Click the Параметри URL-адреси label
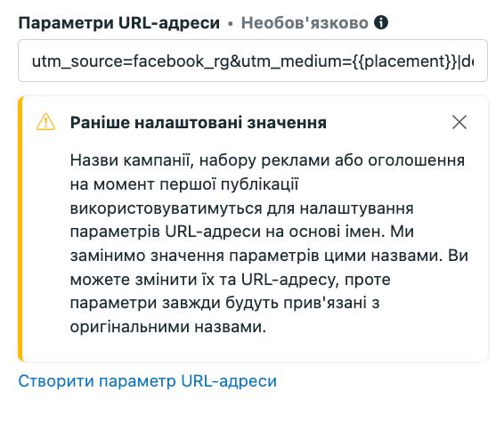Viewport: 504px width, 424px height. [x=119, y=23]
